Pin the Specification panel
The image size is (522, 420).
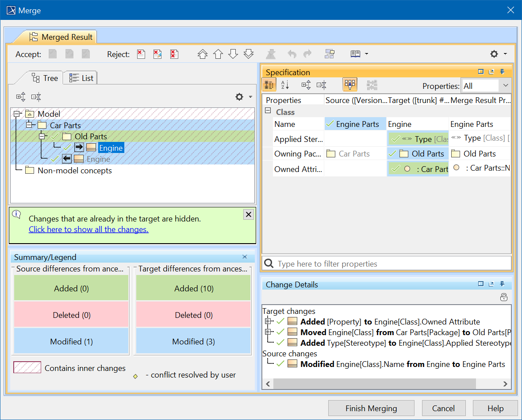(503, 72)
